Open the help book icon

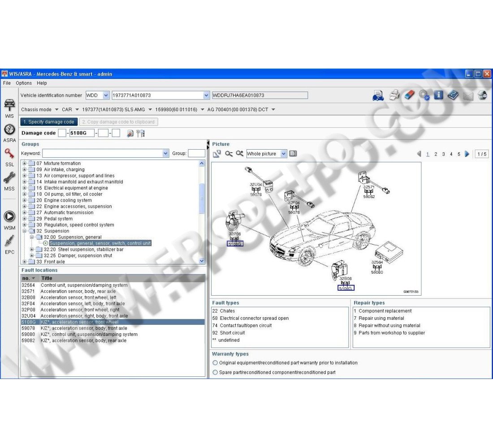(x=453, y=95)
